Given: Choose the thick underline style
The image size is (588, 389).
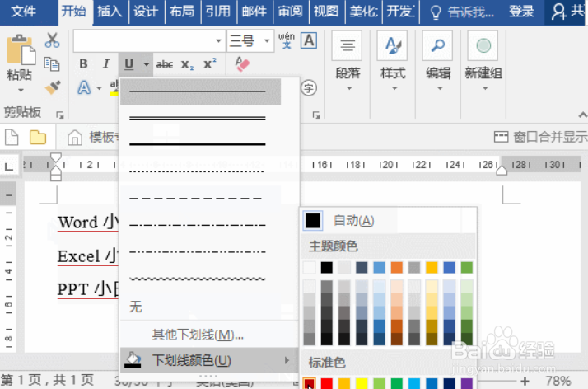Looking at the screenshot, I should click(x=200, y=144).
